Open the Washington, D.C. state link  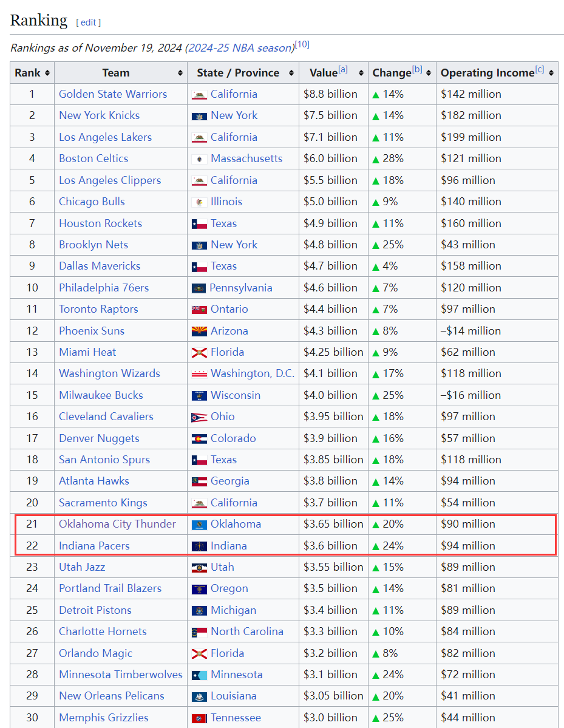(x=252, y=373)
